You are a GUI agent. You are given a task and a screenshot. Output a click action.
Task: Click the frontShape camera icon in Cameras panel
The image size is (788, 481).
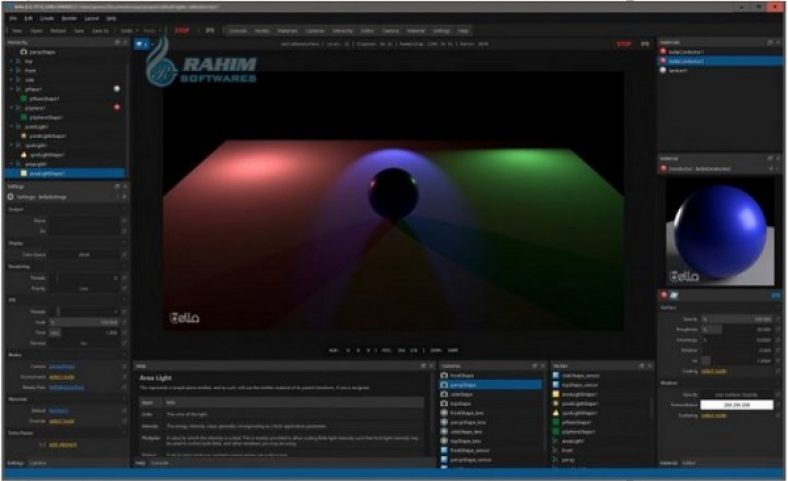(x=444, y=375)
